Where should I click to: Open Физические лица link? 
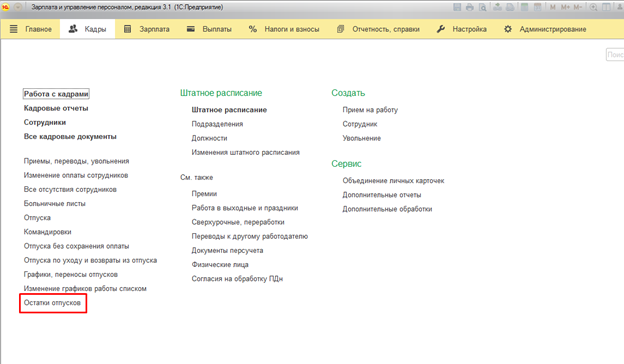[x=220, y=265]
